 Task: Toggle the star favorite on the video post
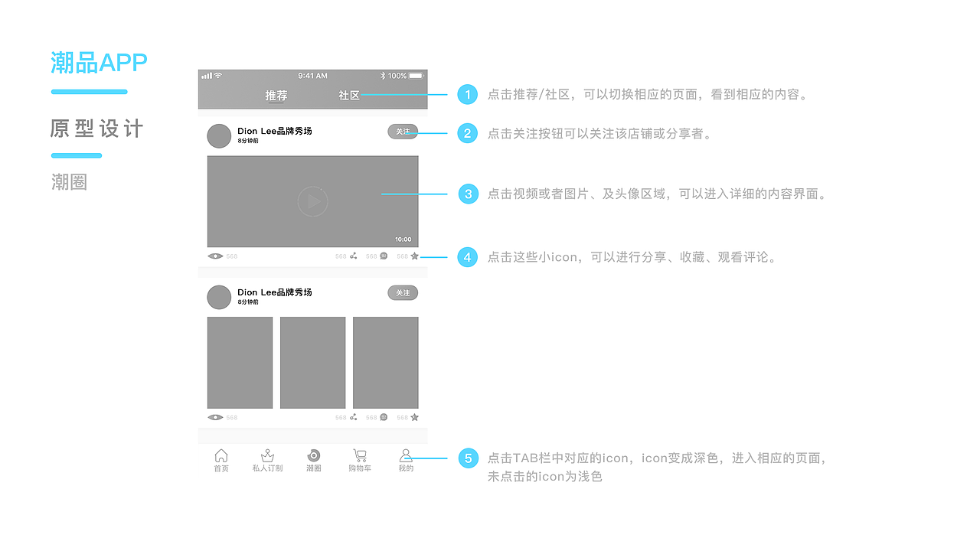coord(414,256)
